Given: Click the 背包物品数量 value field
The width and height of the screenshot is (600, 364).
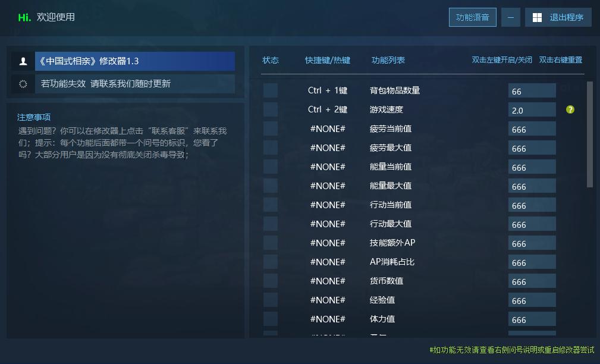Looking at the screenshot, I should (x=532, y=91).
